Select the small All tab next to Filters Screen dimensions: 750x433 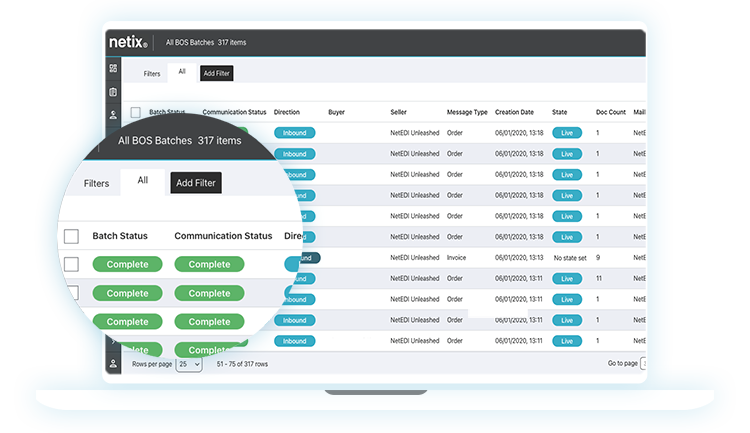pyautogui.click(x=182, y=72)
